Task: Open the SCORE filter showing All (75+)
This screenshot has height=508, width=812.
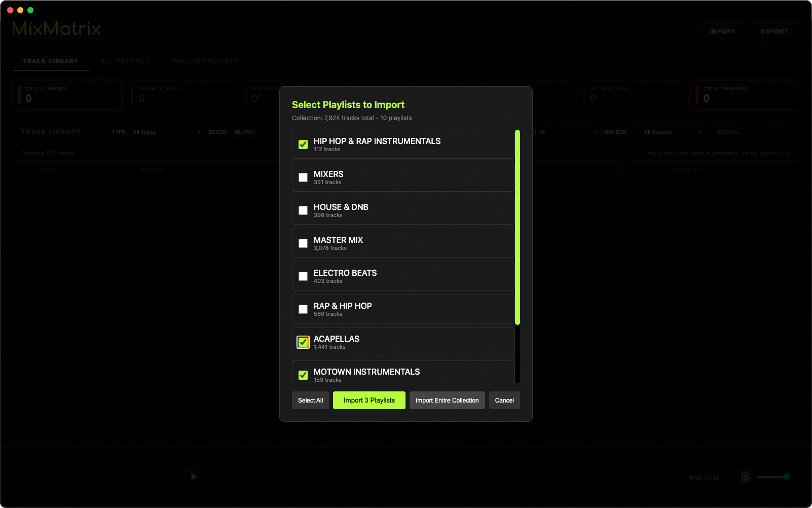Action: [260, 132]
